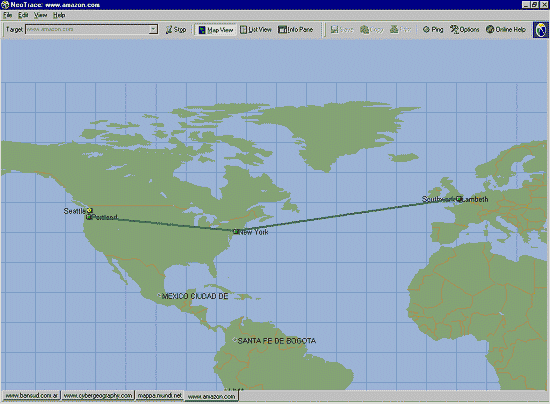Click the Print toolbar icon
Screen dimensions: 550x404
[401, 30]
